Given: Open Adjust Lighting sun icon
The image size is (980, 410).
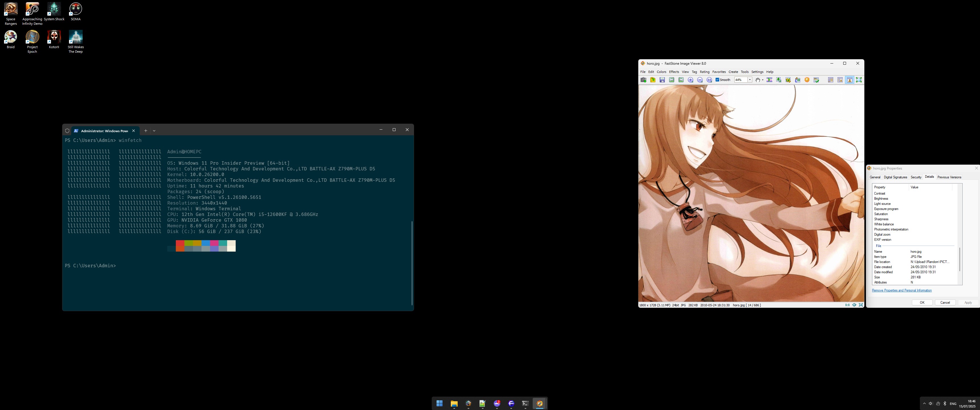Looking at the screenshot, I should pyautogui.click(x=807, y=80).
